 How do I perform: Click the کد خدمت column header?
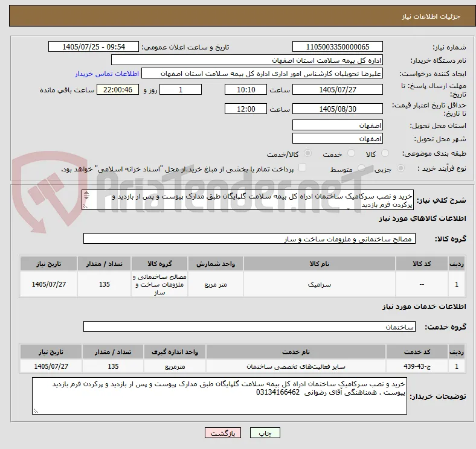click(x=417, y=352)
